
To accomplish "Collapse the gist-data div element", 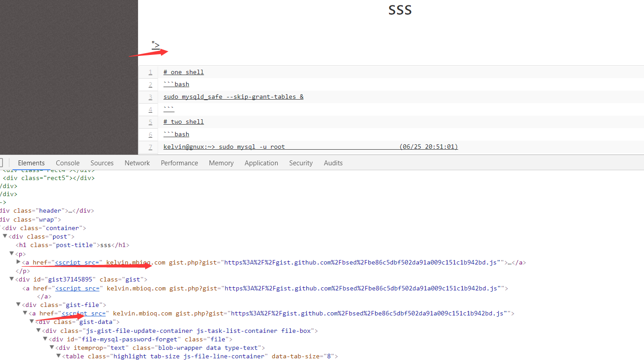I will (32, 321).
